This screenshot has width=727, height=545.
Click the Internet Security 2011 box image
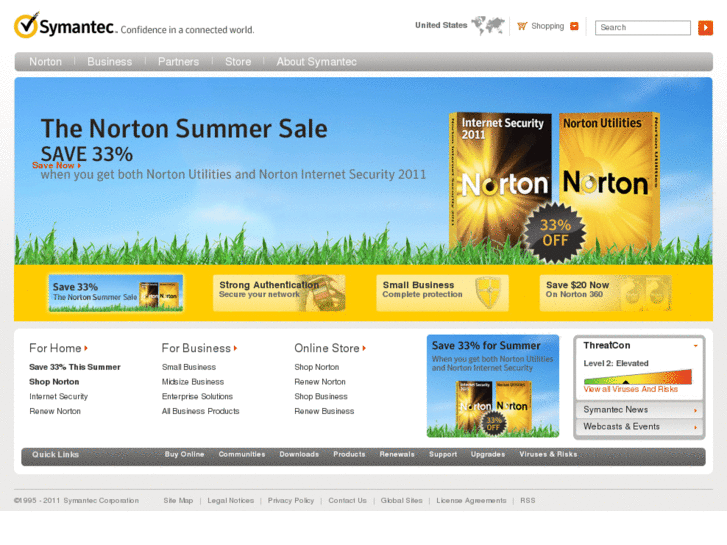pyautogui.click(x=500, y=181)
